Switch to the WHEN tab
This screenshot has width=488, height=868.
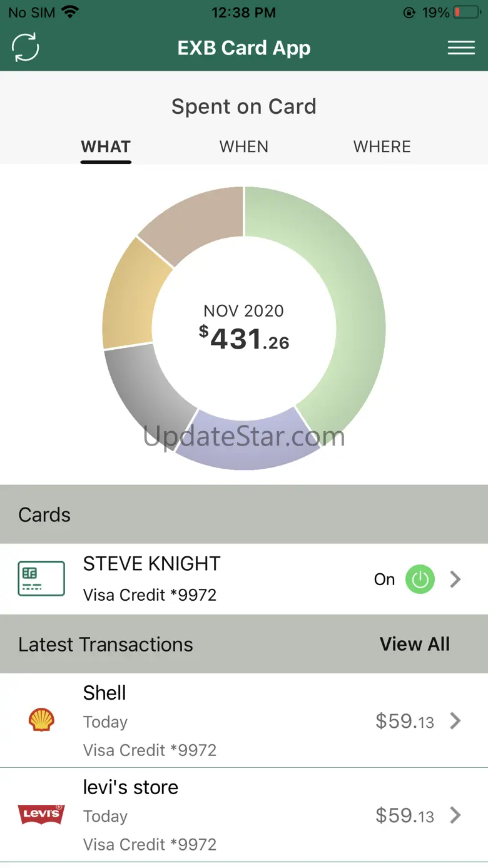(244, 146)
